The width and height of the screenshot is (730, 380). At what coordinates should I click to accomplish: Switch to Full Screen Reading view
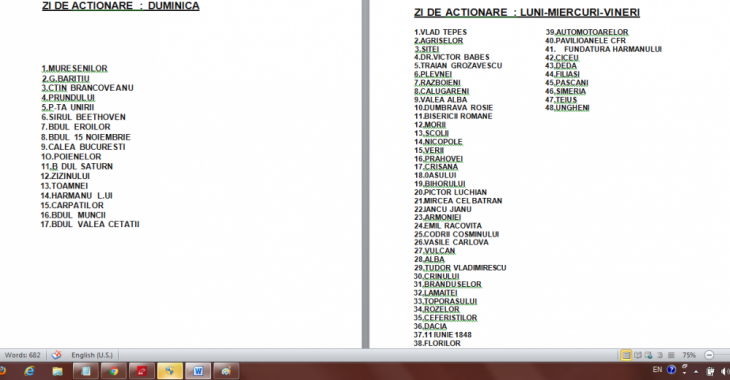point(638,355)
